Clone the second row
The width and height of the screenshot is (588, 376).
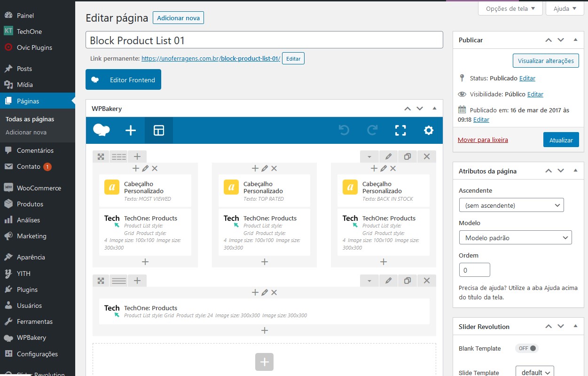[408, 281]
